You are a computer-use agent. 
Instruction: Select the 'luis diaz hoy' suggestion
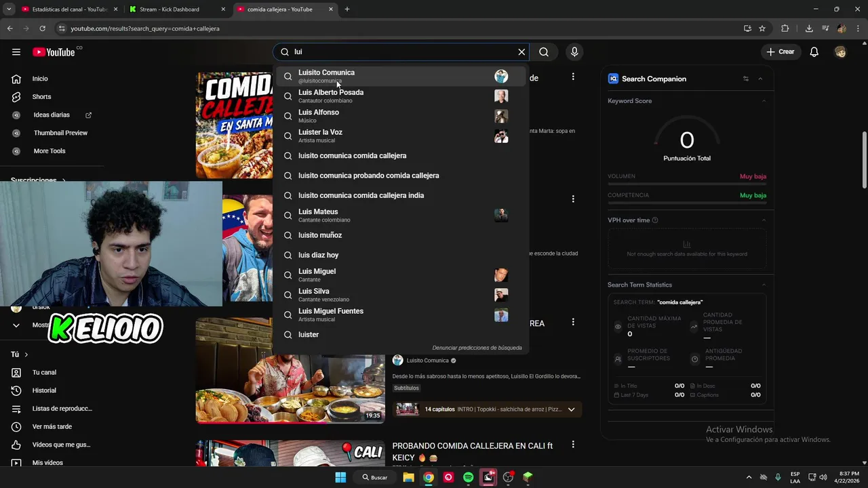pyautogui.click(x=401, y=255)
